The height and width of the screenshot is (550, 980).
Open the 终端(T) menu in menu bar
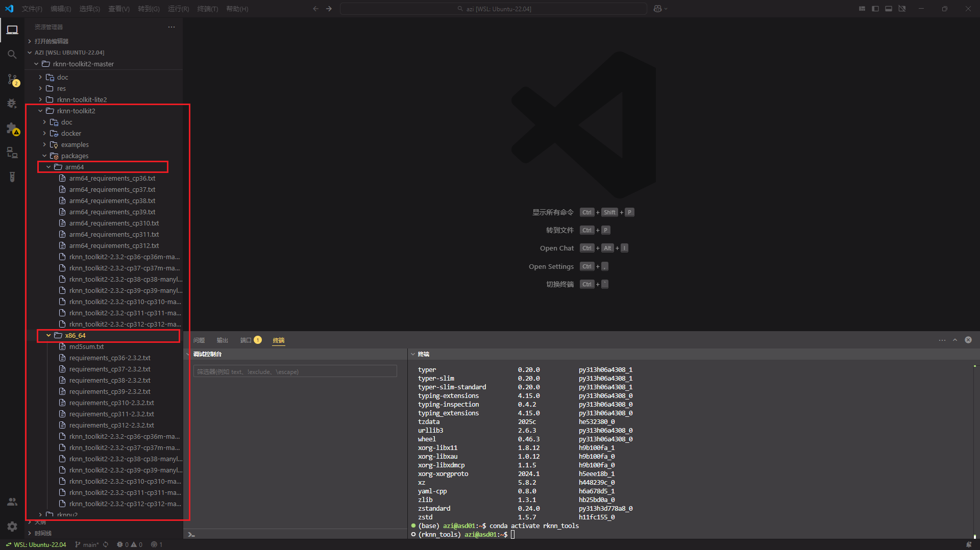tap(207, 9)
